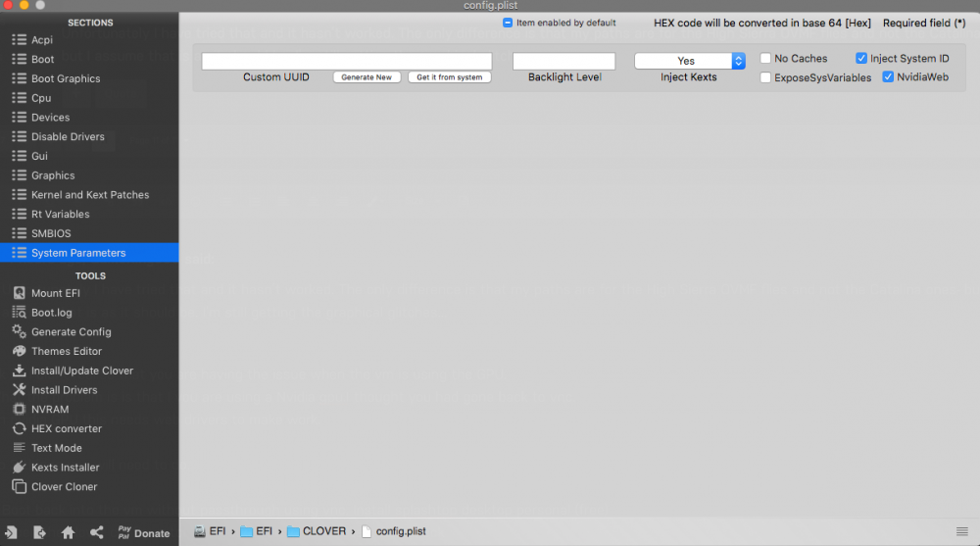Enable the No Caches checkbox
Screen dimensions: 980x546
(765, 58)
